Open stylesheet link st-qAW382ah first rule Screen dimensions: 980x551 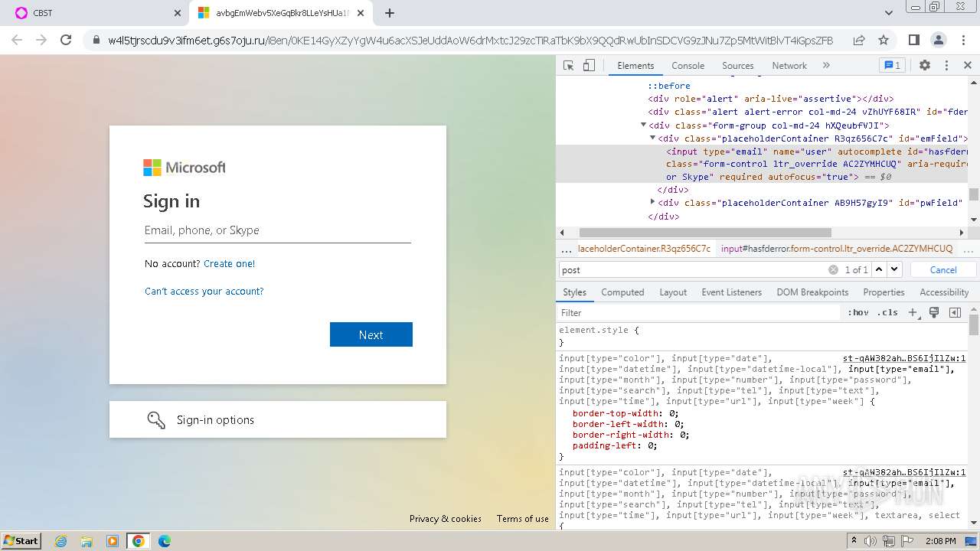[x=904, y=358]
